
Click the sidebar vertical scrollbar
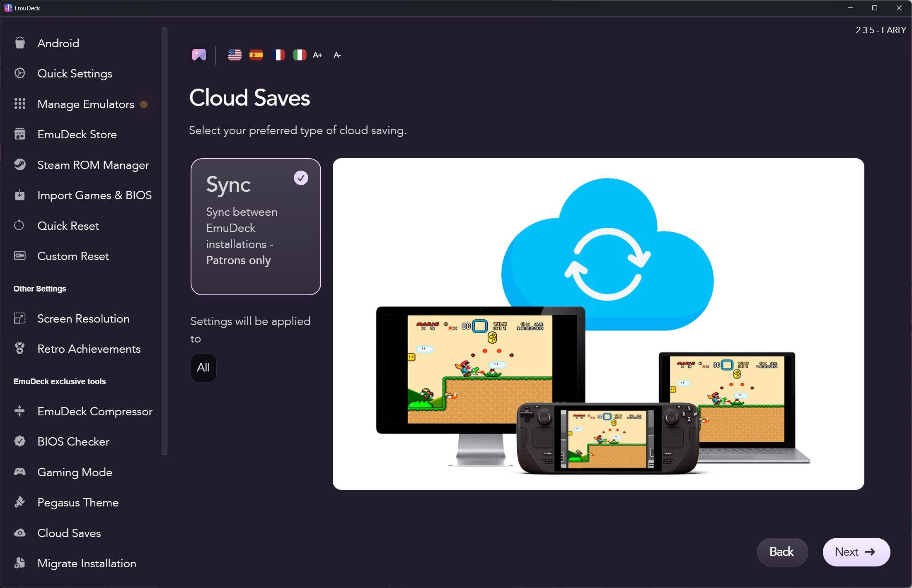[164, 241]
